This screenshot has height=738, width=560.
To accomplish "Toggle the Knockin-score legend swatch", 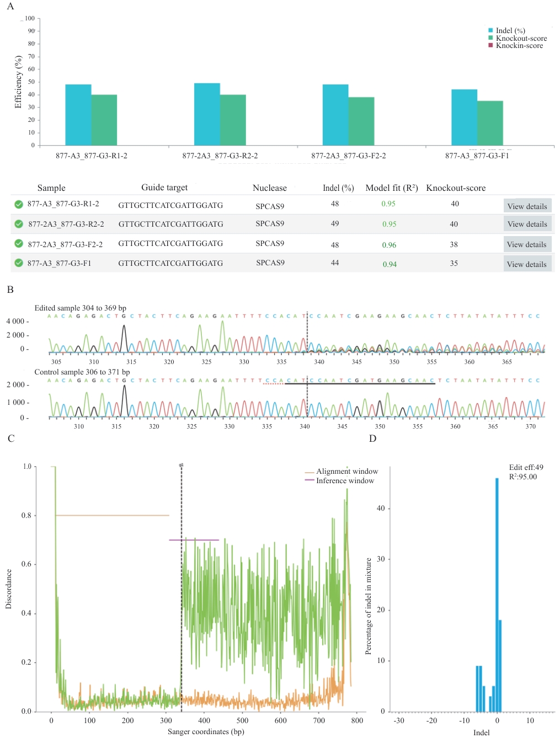I will click(490, 45).
